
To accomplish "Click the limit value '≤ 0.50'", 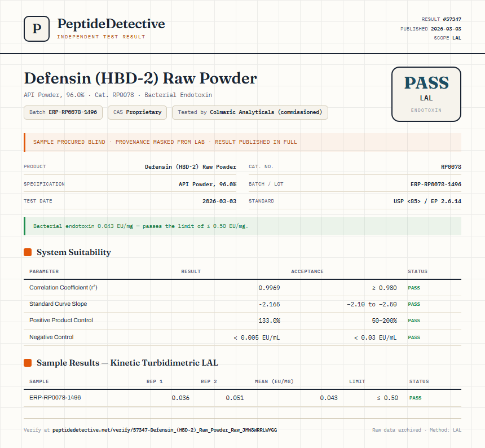I will tap(387, 398).
